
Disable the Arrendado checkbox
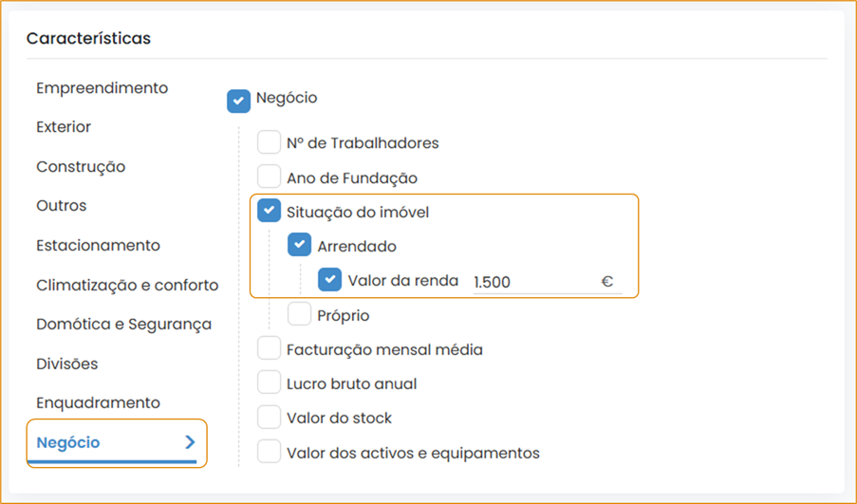(300, 246)
